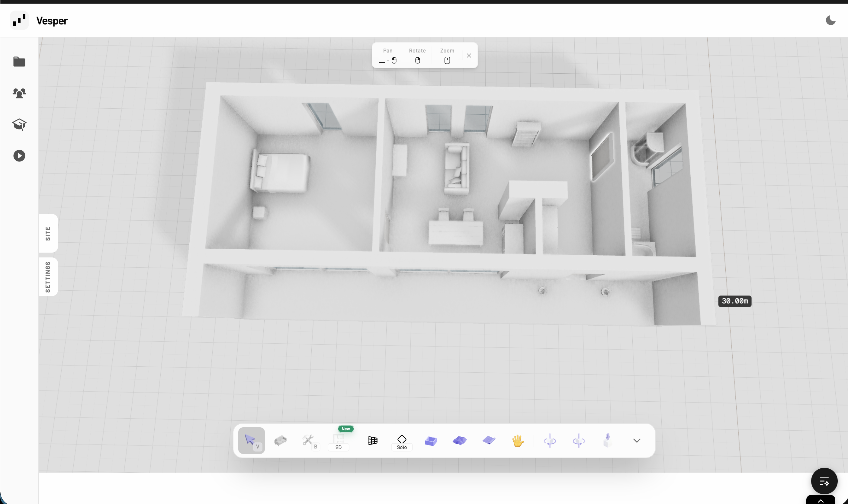Click the blueprint scroll icon

click(x=489, y=441)
